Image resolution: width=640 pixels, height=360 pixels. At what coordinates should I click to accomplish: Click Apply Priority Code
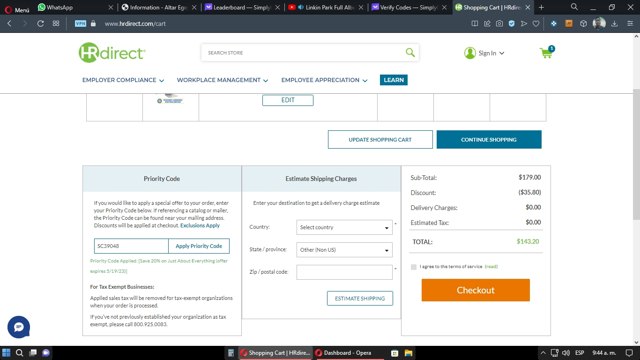[x=199, y=246]
